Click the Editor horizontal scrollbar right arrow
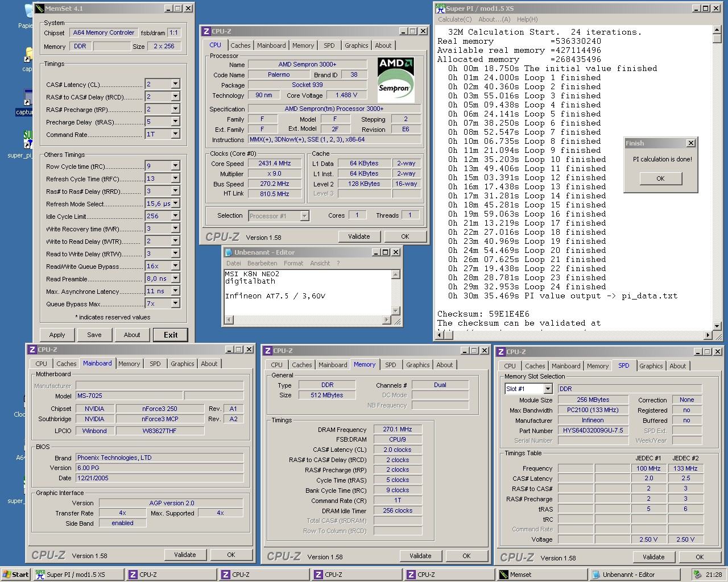 click(387, 320)
